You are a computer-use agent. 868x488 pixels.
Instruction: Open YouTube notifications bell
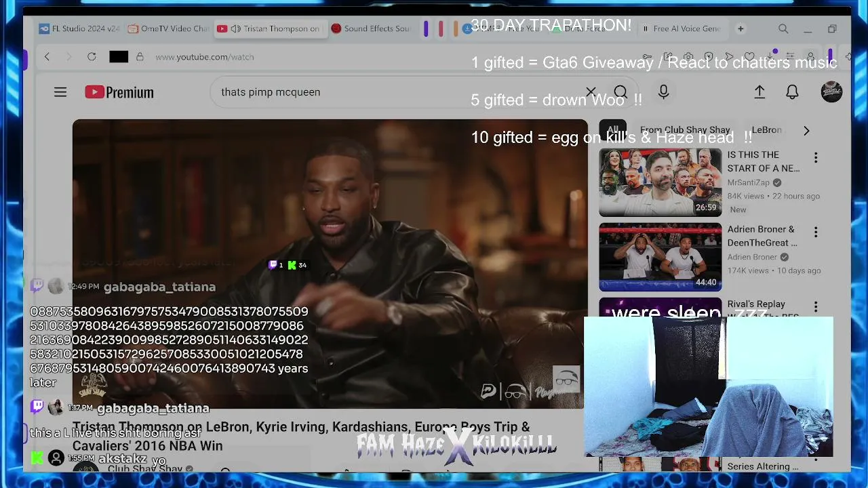click(792, 92)
